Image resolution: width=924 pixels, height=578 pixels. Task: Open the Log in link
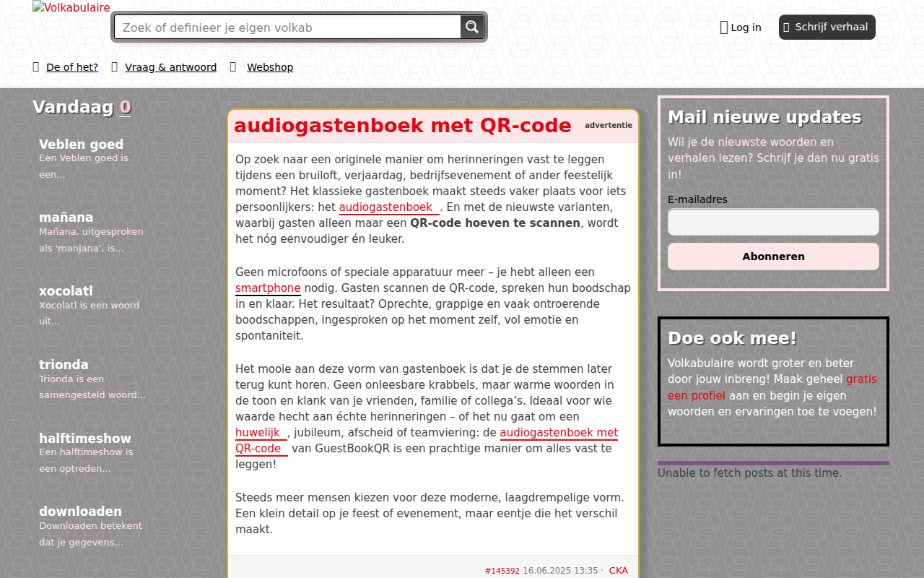point(746,27)
